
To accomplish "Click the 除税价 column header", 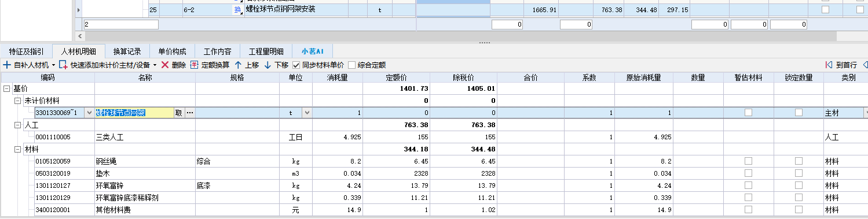I will [463, 78].
